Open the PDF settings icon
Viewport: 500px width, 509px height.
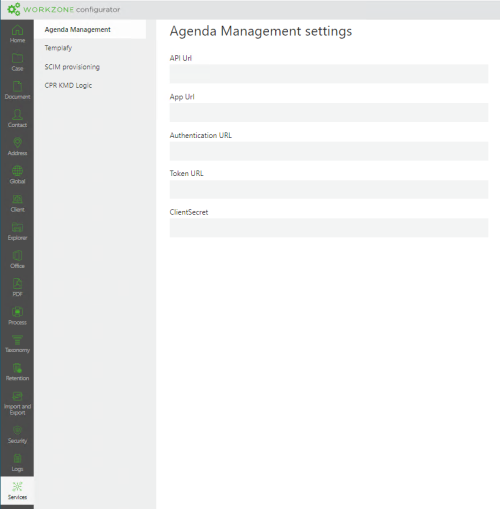17,284
